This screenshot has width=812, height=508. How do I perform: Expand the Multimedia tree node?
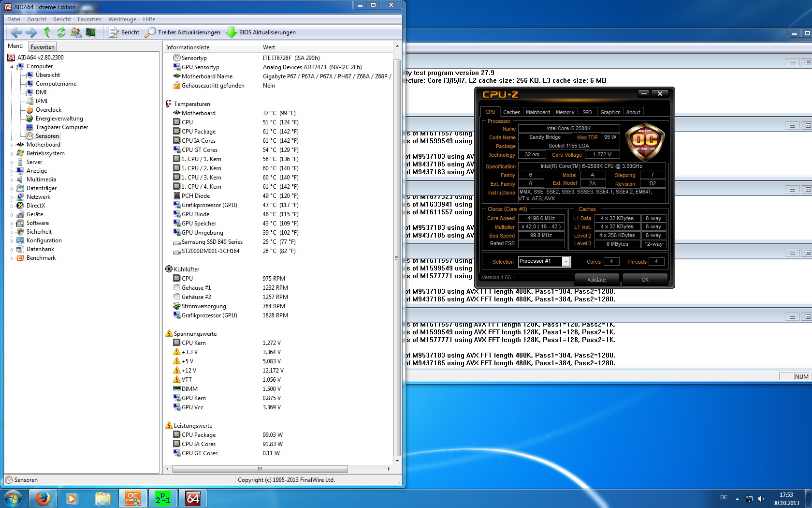pyautogui.click(x=12, y=179)
